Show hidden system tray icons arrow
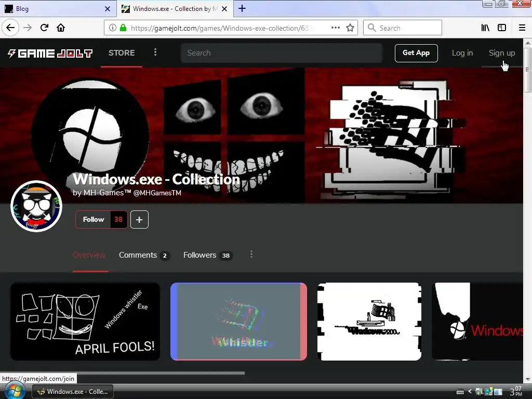Screen dimensions: 532x399 tap(470, 392)
